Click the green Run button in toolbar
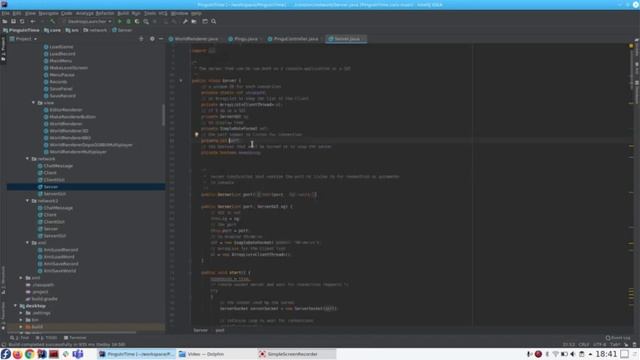The height and width of the screenshot is (360, 640). click(120, 21)
